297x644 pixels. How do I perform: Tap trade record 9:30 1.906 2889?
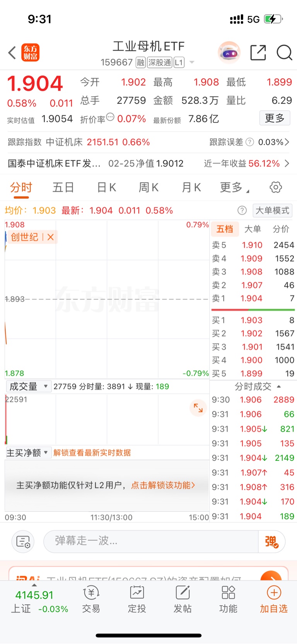tap(253, 400)
